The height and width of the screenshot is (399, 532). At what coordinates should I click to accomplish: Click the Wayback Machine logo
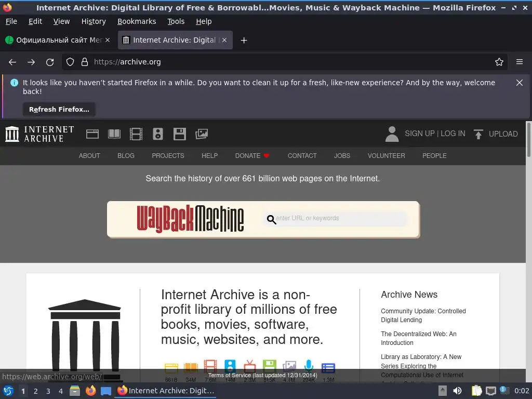pyautogui.click(x=190, y=219)
